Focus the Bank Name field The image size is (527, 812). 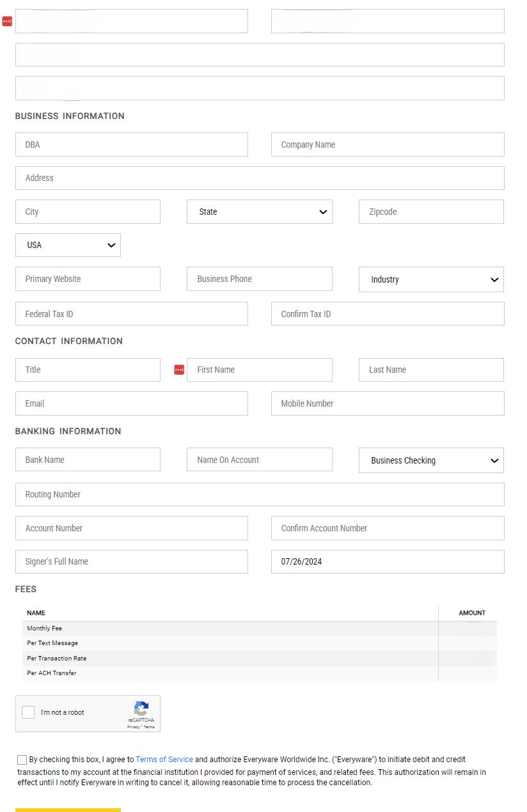(88, 460)
